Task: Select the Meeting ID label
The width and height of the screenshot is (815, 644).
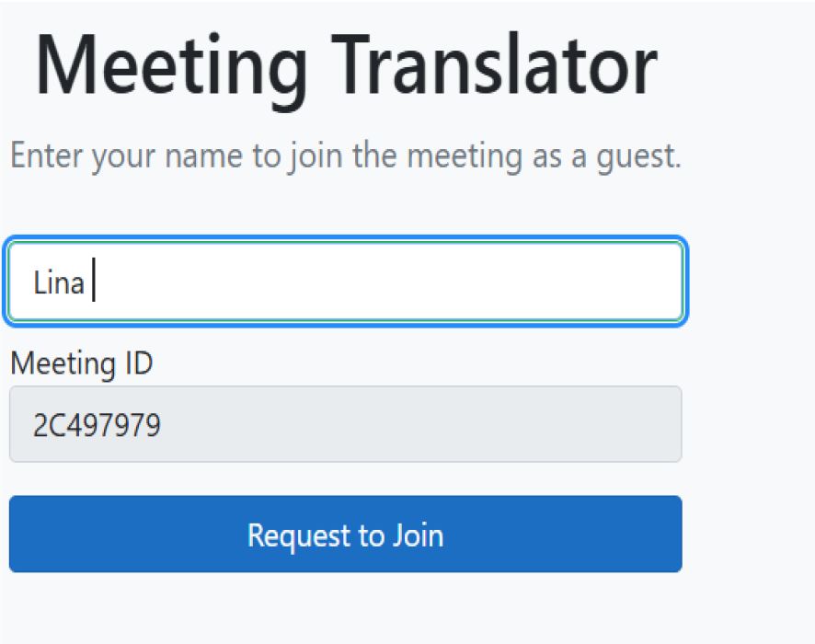Action: [x=82, y=363]
